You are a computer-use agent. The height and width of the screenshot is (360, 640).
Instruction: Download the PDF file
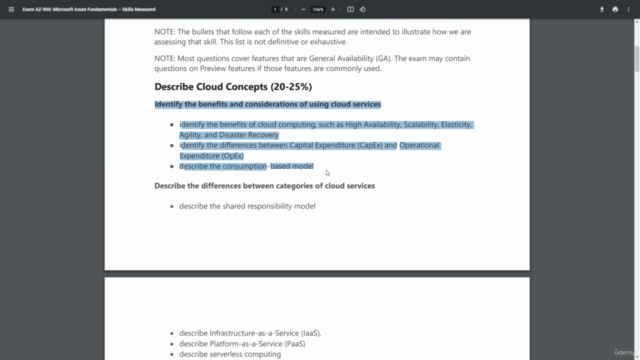click(x=602, y=9)
